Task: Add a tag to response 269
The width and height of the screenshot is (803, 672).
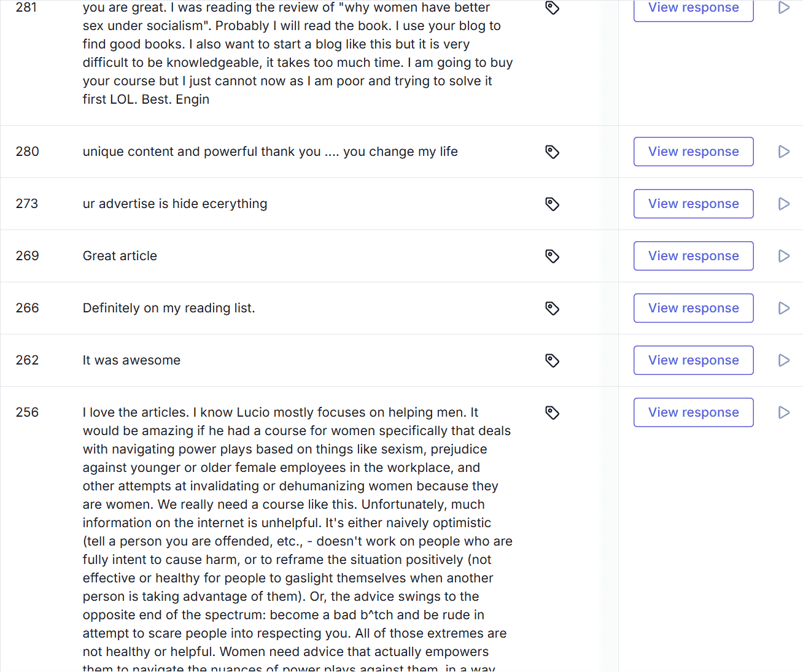Action: [552, 256]
